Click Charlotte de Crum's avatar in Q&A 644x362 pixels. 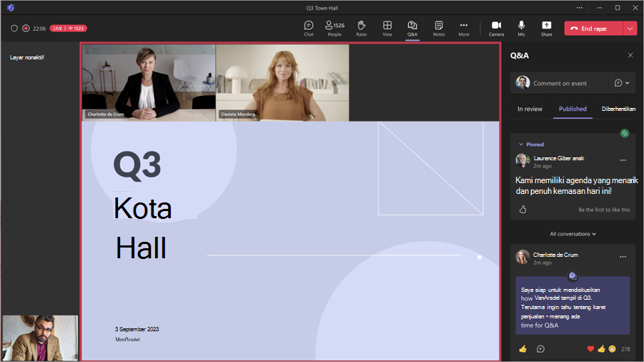pyautogui.click(x=522, y=257)
